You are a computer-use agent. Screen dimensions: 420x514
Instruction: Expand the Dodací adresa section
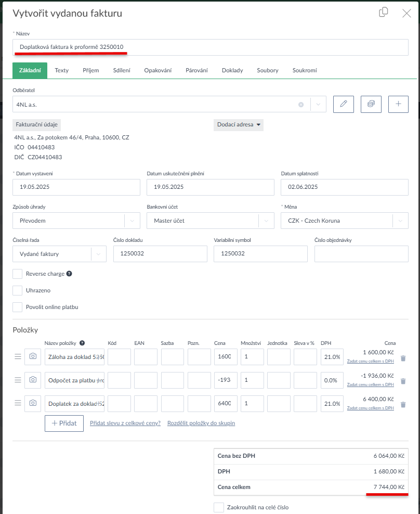tap(239, 125)
